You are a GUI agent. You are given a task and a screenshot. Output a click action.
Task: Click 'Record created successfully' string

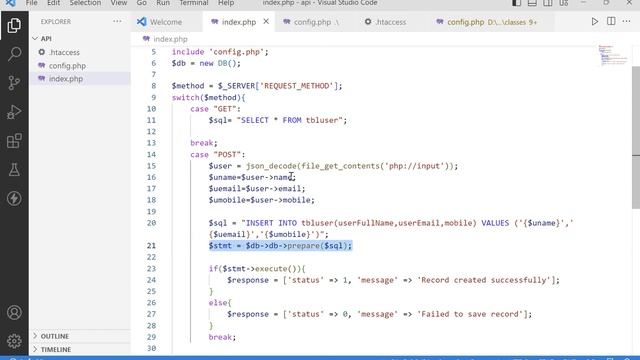point(484,280)
